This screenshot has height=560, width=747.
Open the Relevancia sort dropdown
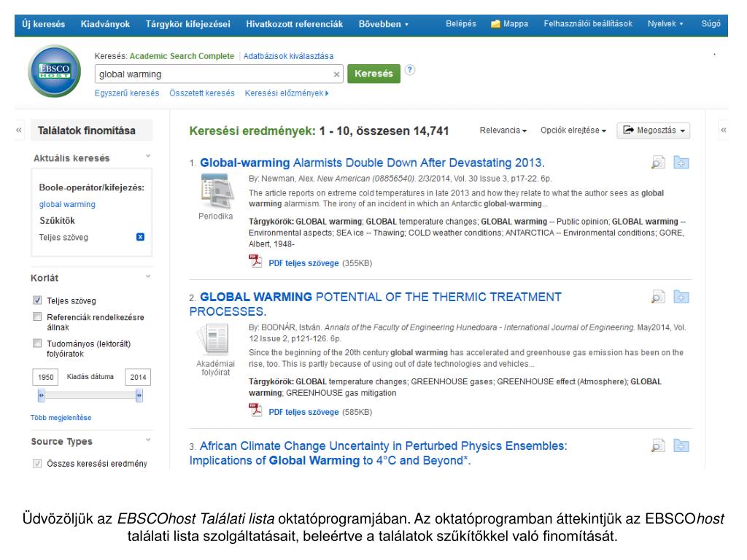[x=503, y=131]
